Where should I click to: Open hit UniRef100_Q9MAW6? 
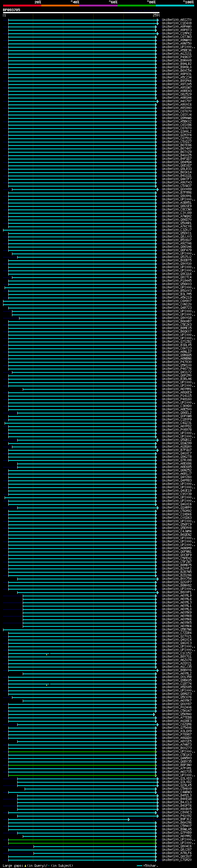tap(176, 118)
